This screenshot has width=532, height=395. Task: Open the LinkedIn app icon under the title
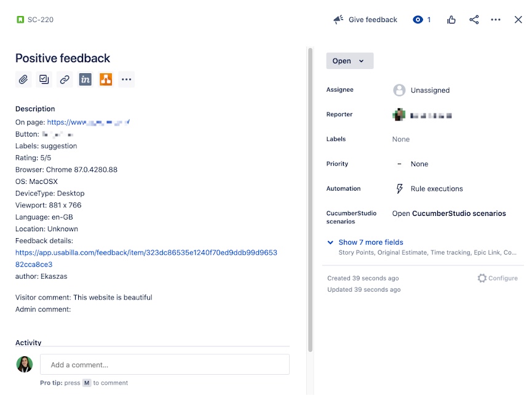(x=85, y=79)
